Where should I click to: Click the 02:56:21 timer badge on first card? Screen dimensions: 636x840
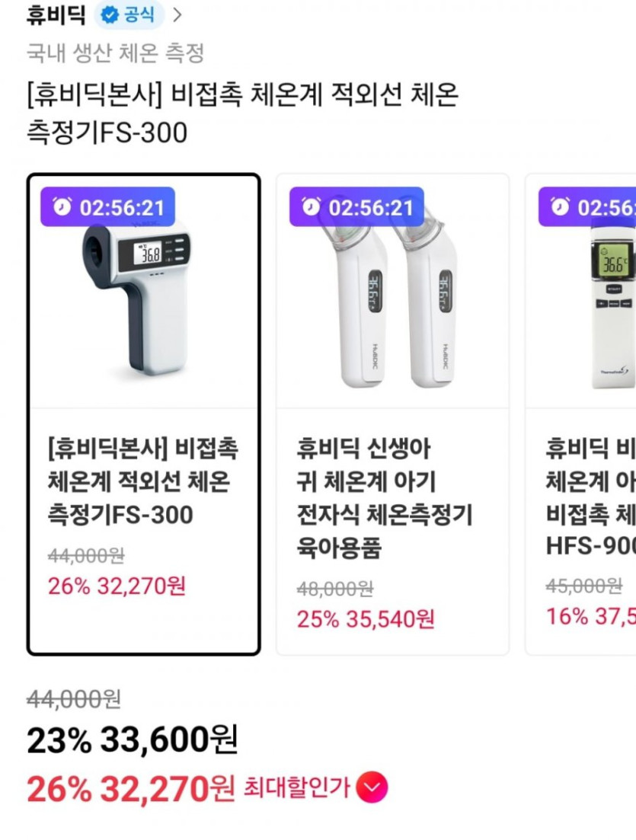click(108, 207)
